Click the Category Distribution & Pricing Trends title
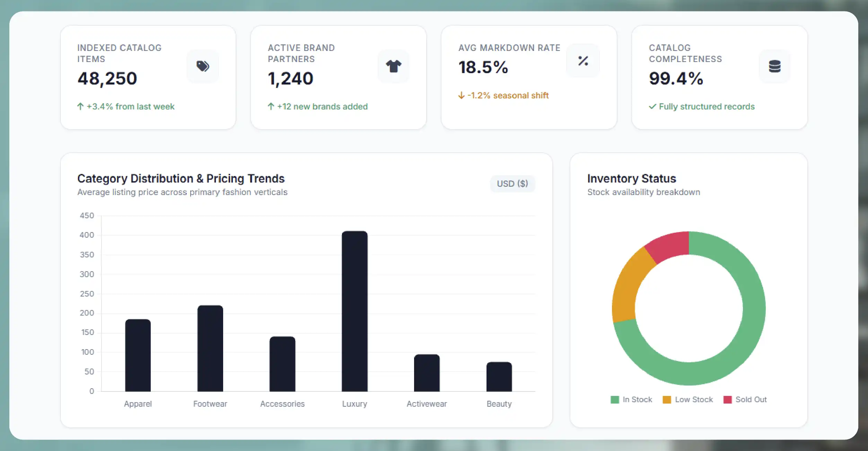The height and width of the screenshot is (451, 868). tap(181, 178)
